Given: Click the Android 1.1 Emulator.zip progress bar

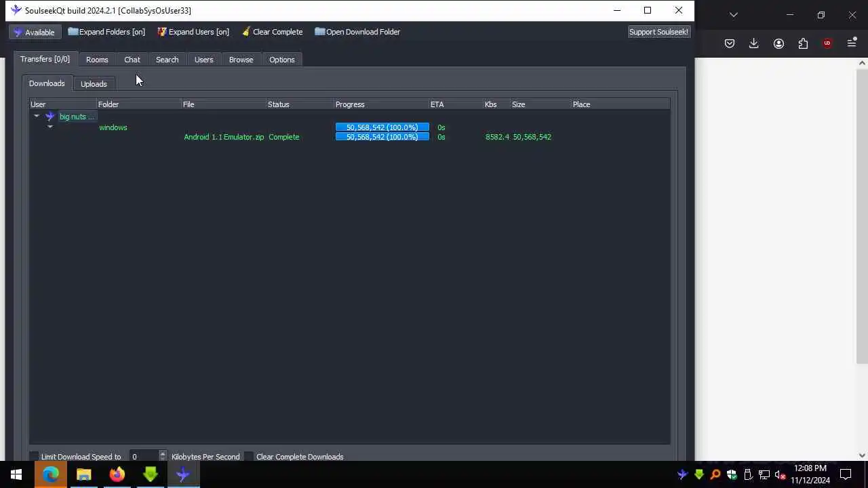Looking at the screenshot, I should [x=382, y=137].
